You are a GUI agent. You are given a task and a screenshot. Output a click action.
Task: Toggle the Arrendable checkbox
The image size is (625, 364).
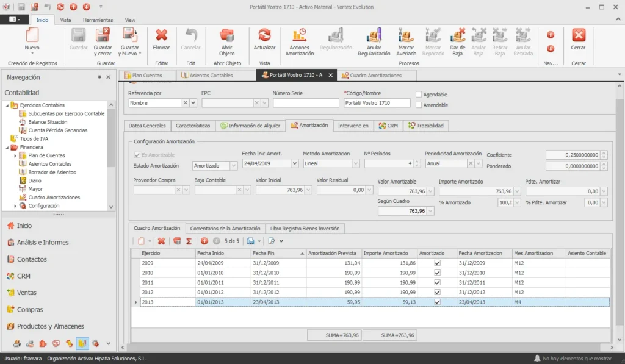(419, 105)
